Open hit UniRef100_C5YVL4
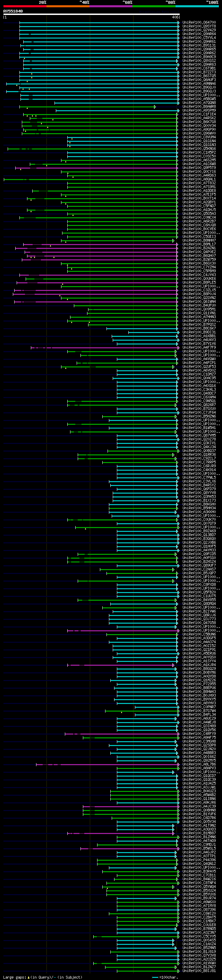The image size is (222, 980). click(x=199, y=38)
